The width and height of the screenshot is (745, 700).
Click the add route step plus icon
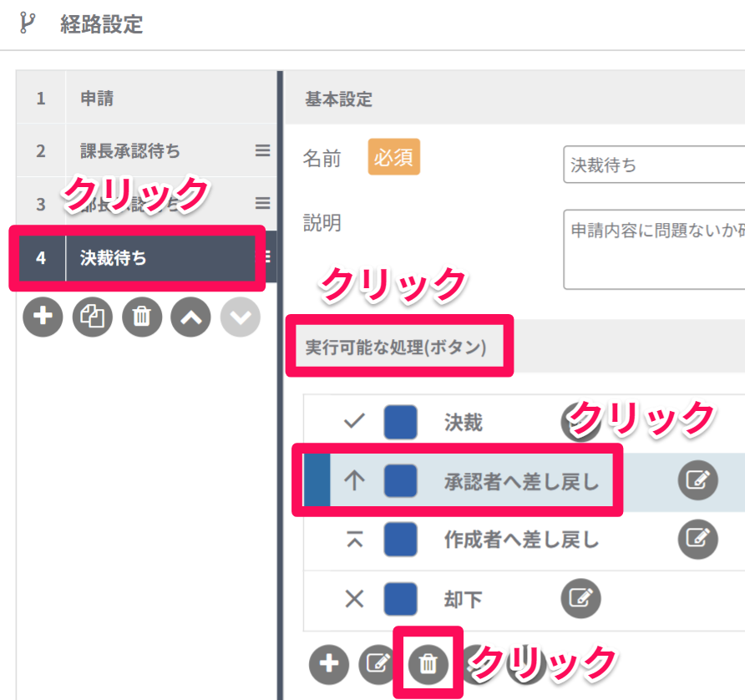click(43, 317)
